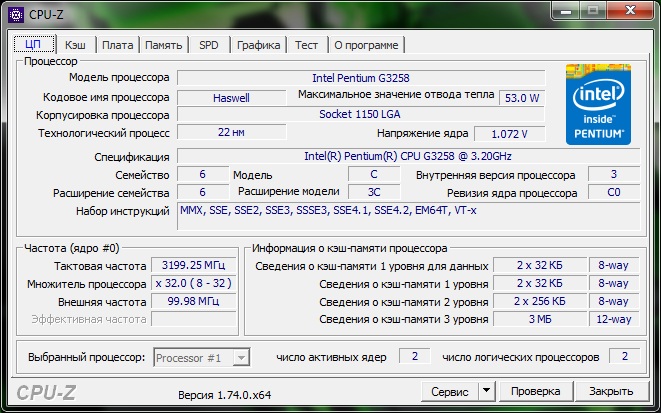Click the Socket 1150 LGA value

361,114
